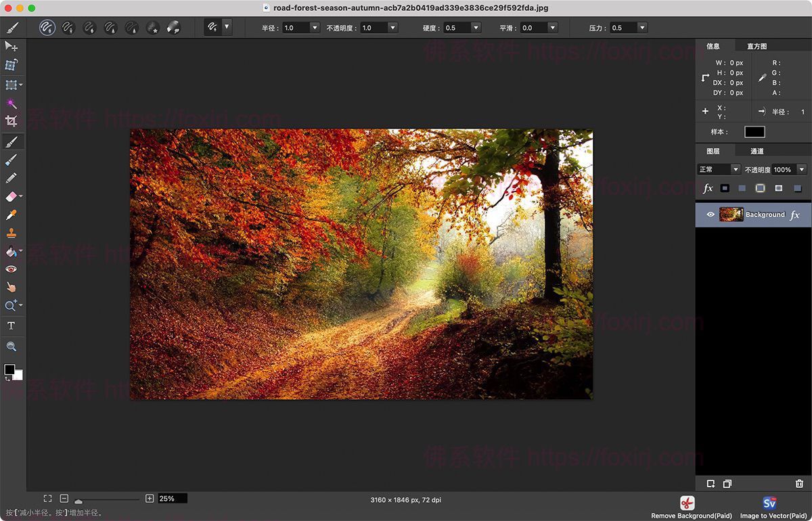Switch to the 直方图 histogram tab
This screenshot has height=521, width=812.
(757, 46)
